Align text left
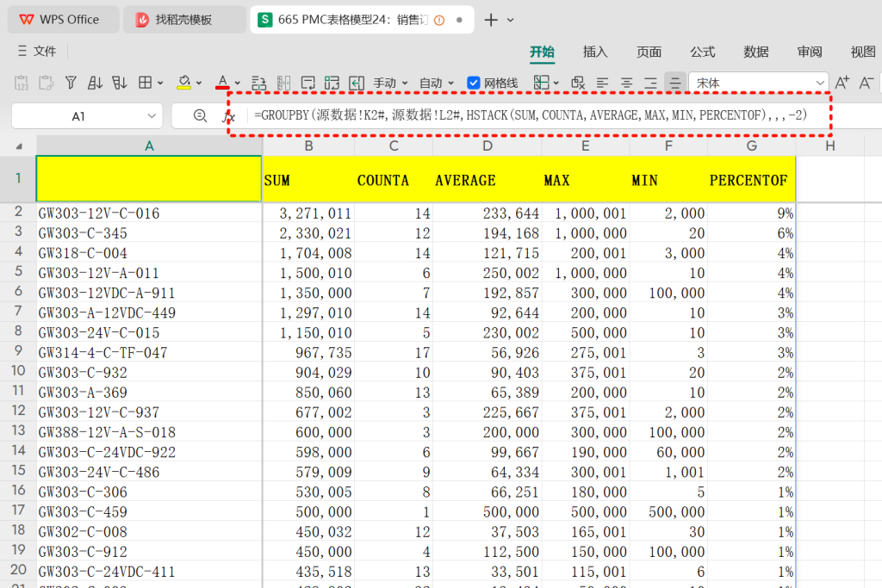882x588 pixels. point(602,84)
